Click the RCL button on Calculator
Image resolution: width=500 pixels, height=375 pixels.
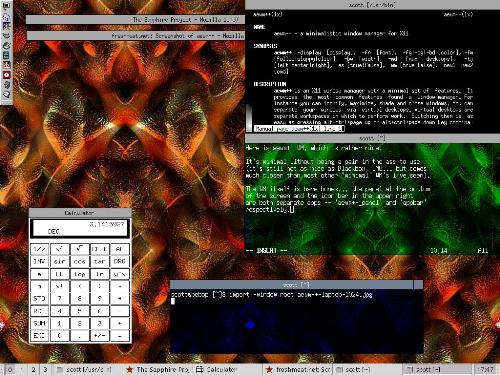tap(39, 311)
